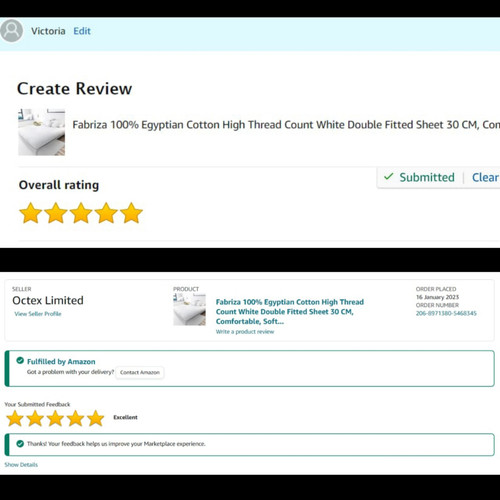Click the Fulfilled by Amazon heading
The height and width of the screenshot is (500, 500).
(x=61, y=362)
